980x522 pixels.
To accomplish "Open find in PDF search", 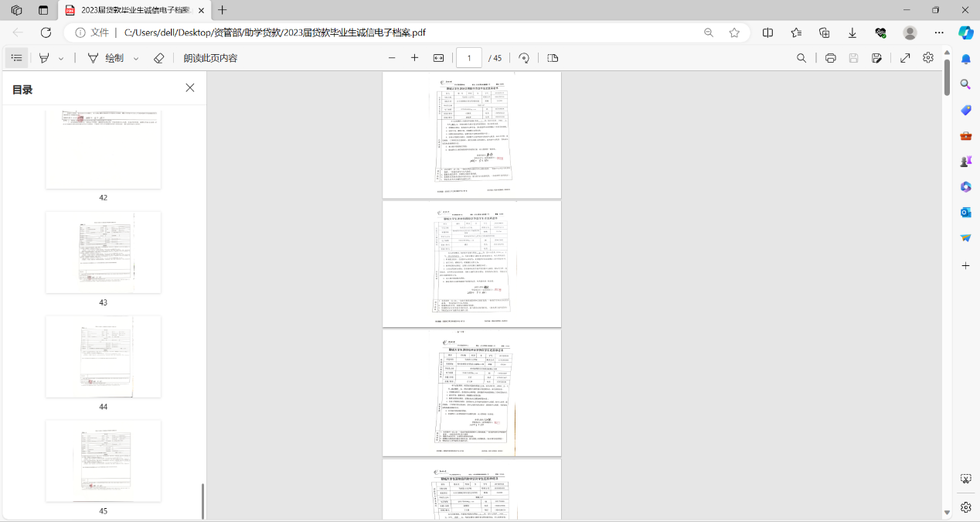I will point(801,58).
